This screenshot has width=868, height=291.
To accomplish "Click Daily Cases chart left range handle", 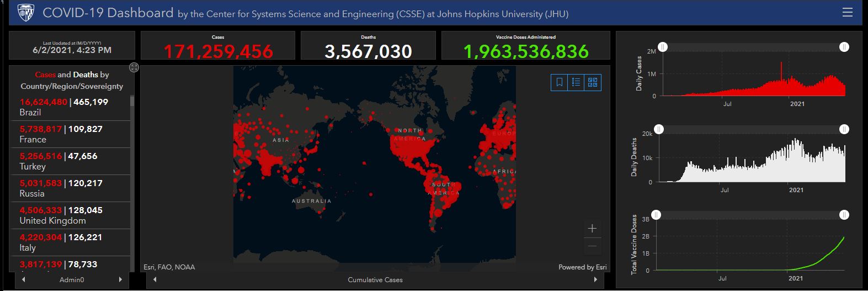I will click(663, 47).
